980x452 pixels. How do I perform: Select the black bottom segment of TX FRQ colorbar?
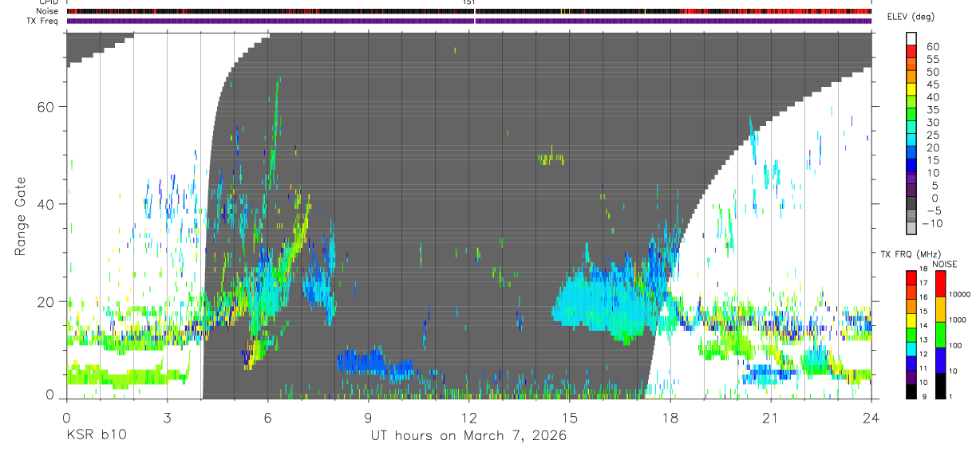pyautogui.click(x=911, y=391)
